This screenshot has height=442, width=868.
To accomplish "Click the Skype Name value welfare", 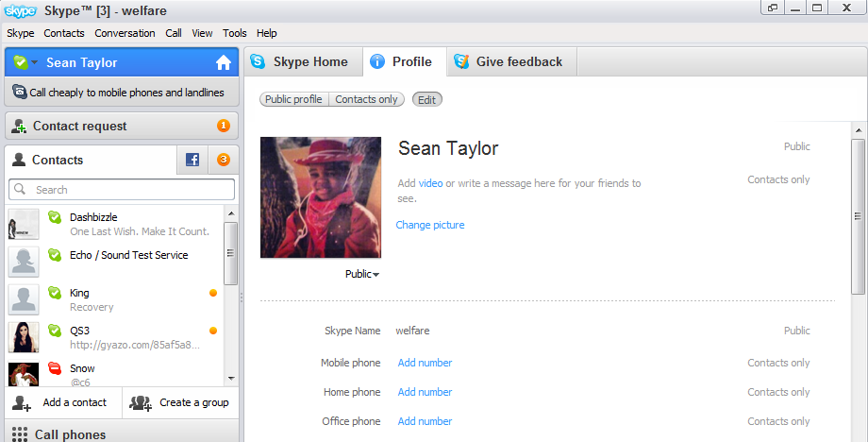I will coord(412,331).
